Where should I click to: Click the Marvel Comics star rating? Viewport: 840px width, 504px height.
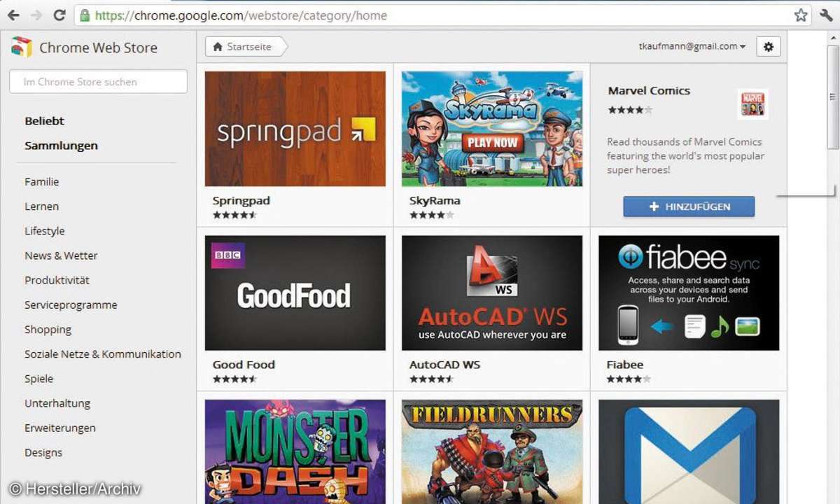pyautogui.click(x=630, y=110)
